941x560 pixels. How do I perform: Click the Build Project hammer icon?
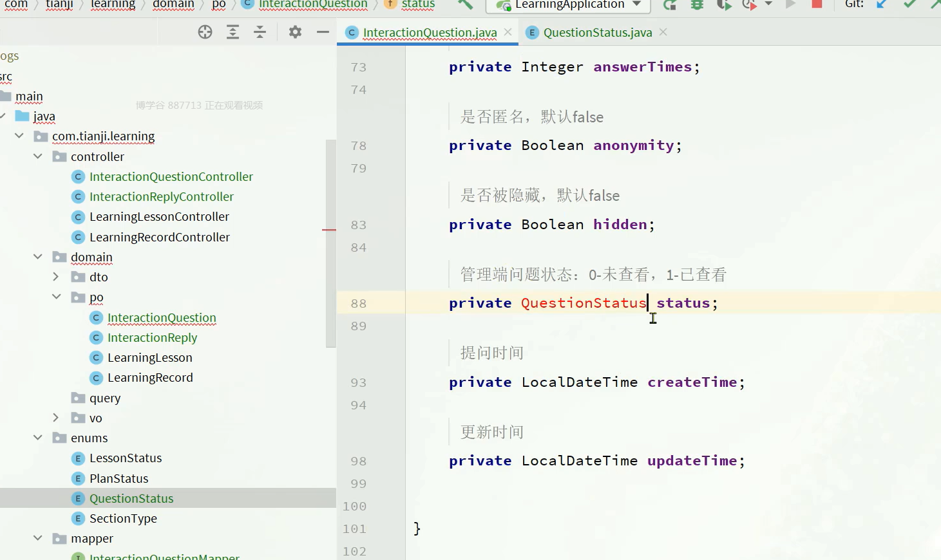(465, 4)
